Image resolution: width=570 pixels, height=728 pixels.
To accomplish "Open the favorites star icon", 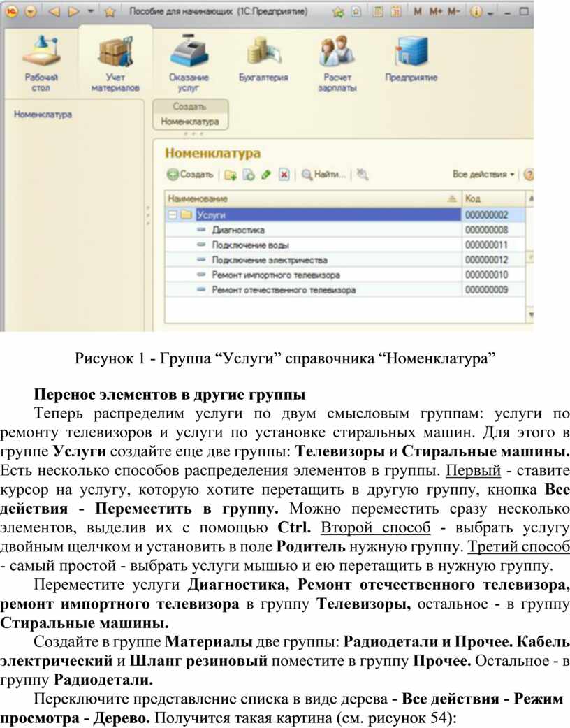I will (x=110, y=12).
